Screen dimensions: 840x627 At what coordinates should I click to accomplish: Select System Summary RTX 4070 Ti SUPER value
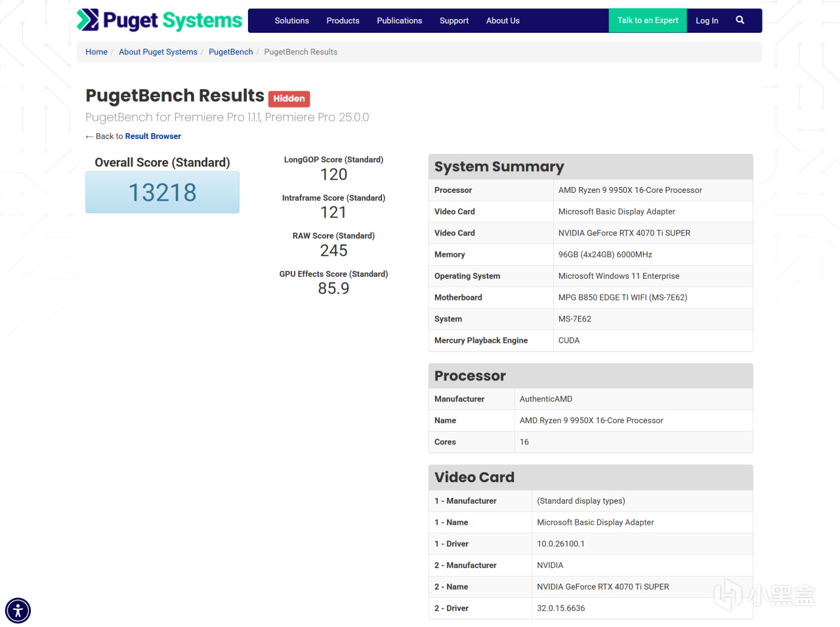click(x=624, y=233)
